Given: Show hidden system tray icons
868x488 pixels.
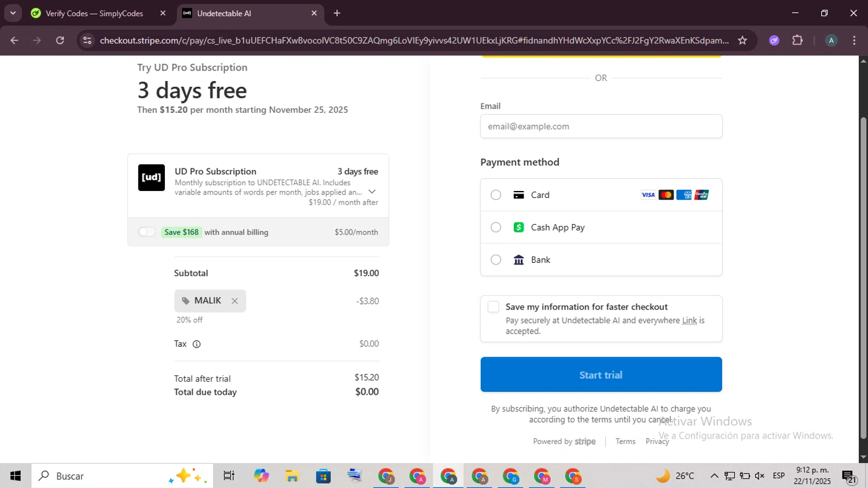Looking at the screenshot, I should [x=714, y=476].
